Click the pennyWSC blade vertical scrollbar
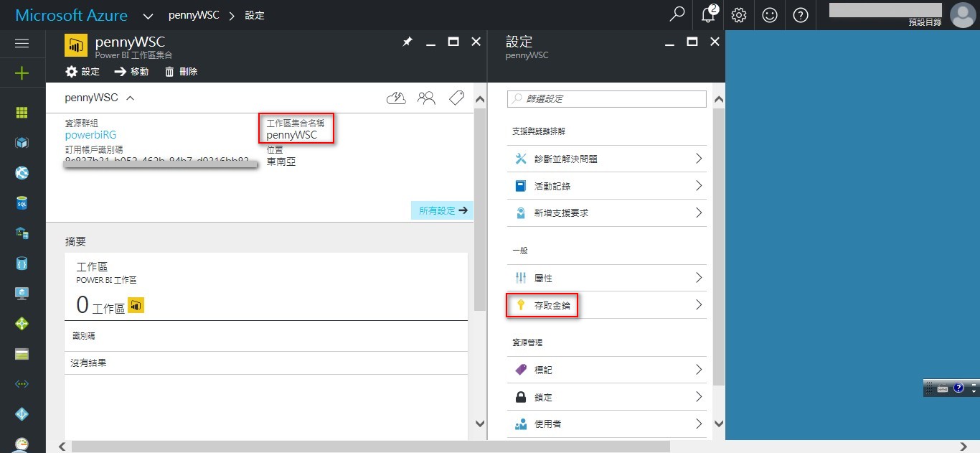980x453 pixels. coord(480,208)
